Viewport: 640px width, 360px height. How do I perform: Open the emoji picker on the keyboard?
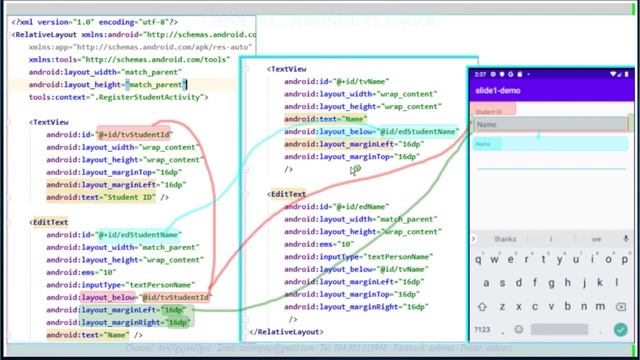(519, 329)
